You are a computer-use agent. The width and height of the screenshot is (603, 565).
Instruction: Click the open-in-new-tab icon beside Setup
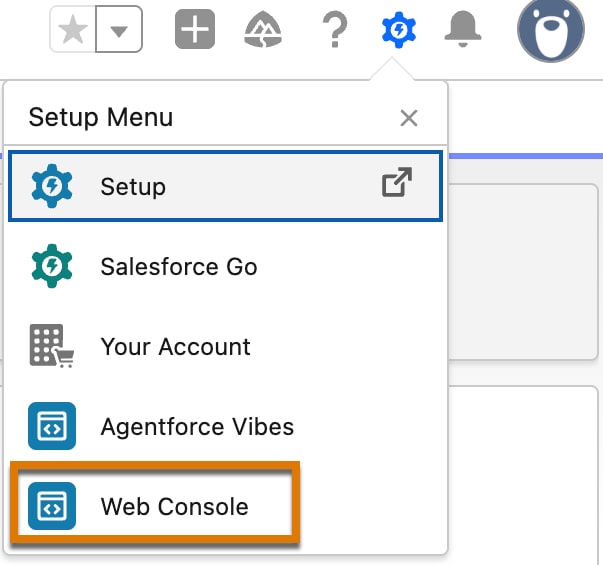(397, 182)
